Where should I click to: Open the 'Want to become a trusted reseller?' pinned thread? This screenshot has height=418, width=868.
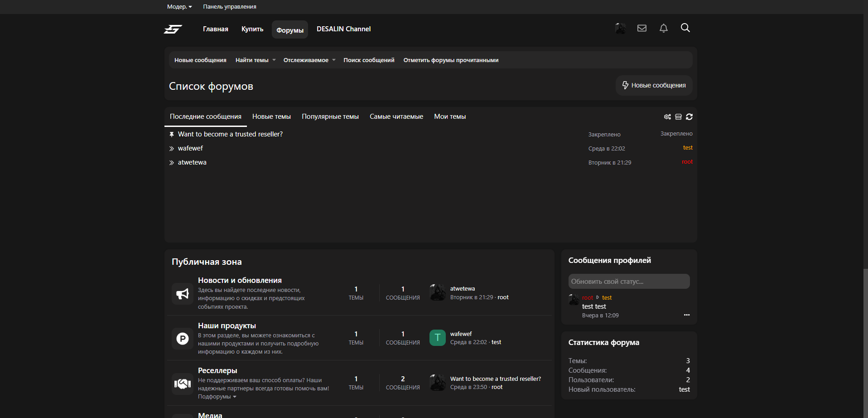pyautogui.click(x=230, y=134)
